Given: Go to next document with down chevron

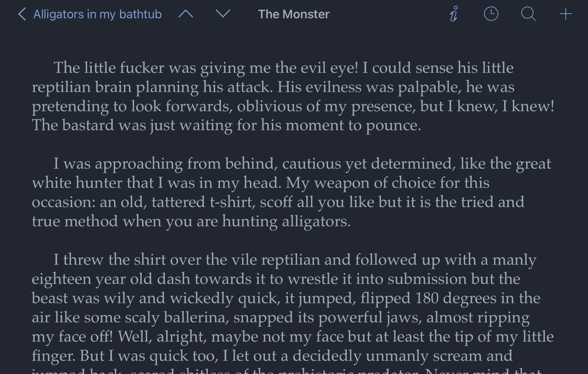Looking at the screenshot, I should [x=223, y=14].
